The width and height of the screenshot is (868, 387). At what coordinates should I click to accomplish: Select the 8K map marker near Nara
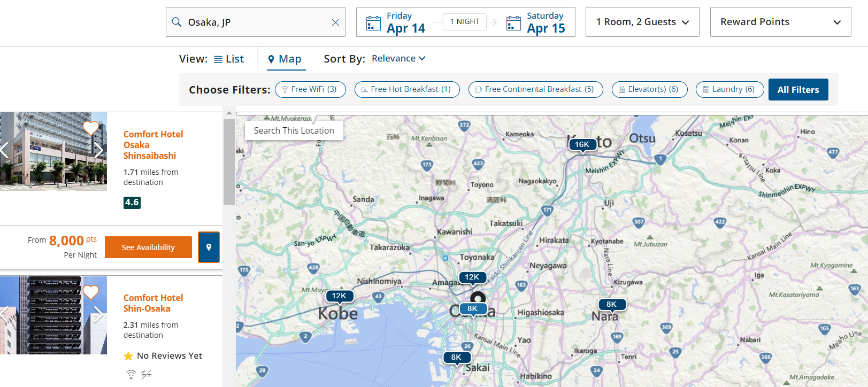[612, 305]
